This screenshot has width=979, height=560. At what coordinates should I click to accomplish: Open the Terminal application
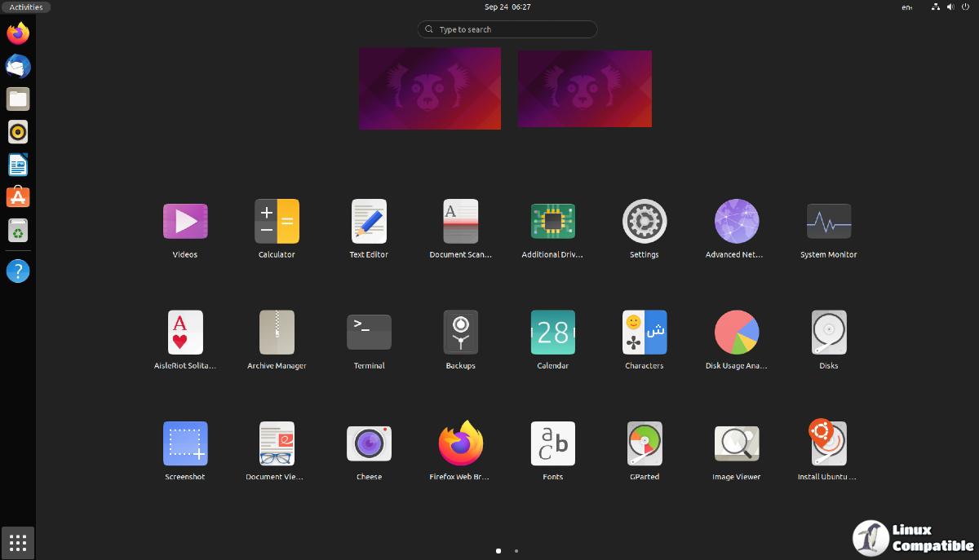tap(369, 333)
